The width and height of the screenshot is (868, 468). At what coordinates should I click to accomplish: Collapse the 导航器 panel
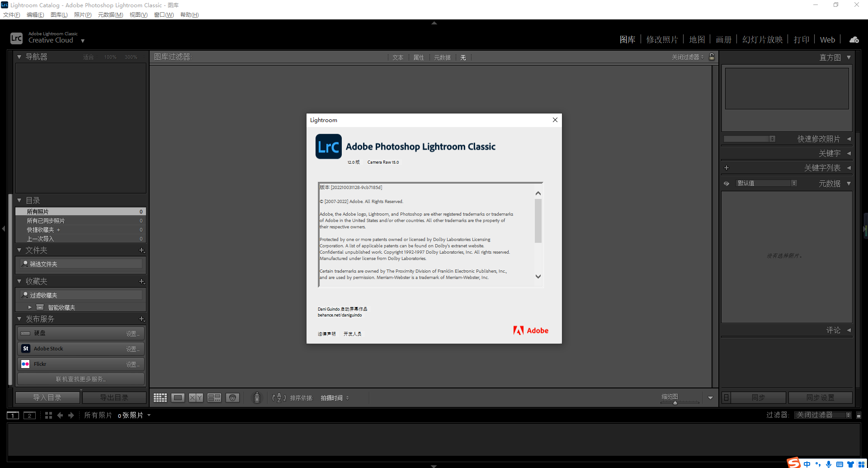(19, 57)
